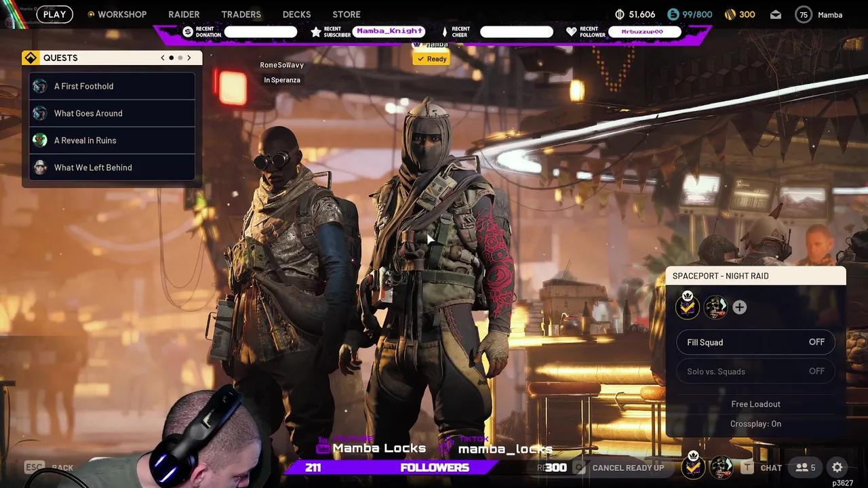Click the ESC BACK button
This screenshot has width=868, height=488.
[49, 468]
